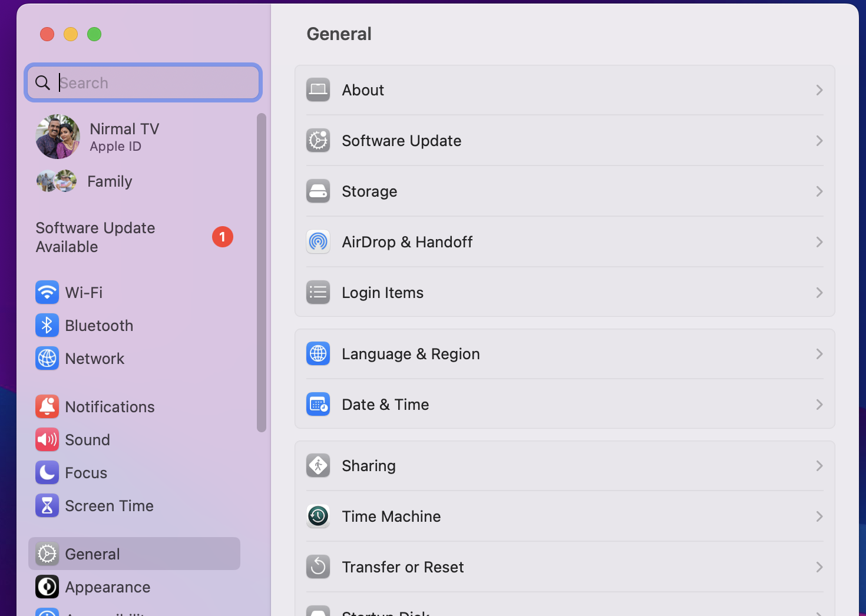Expand the Login Items chevron

click(x=819, y=293)
